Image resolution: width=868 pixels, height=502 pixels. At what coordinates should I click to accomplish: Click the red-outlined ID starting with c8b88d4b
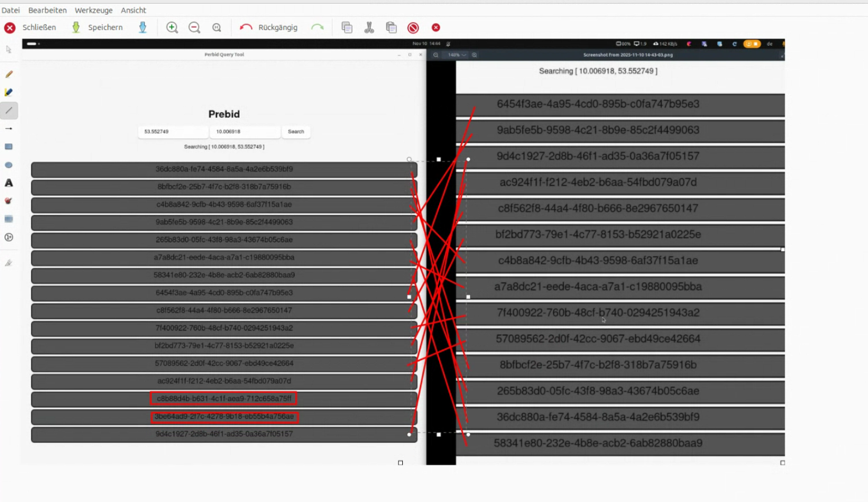point(224,398)
